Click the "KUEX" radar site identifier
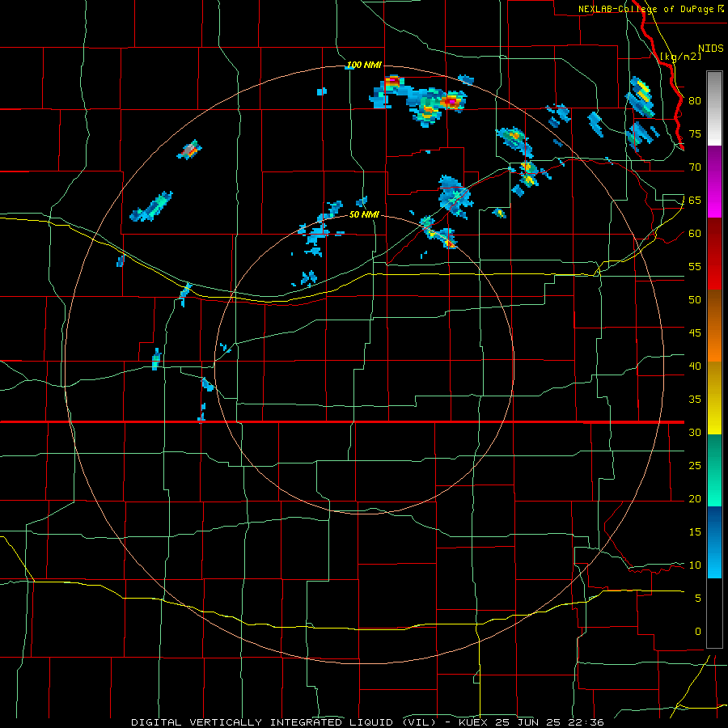728x728 pixels. coord(473,722)
